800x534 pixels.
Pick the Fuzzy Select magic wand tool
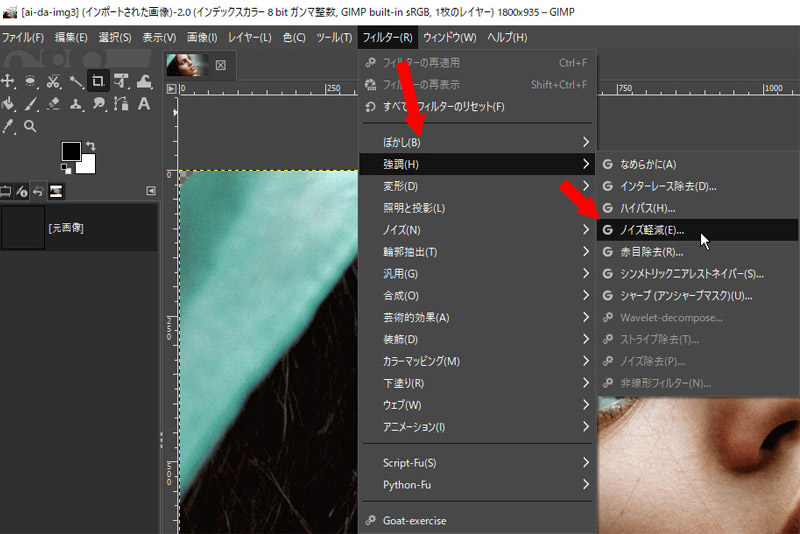click(x=76, y=81)
